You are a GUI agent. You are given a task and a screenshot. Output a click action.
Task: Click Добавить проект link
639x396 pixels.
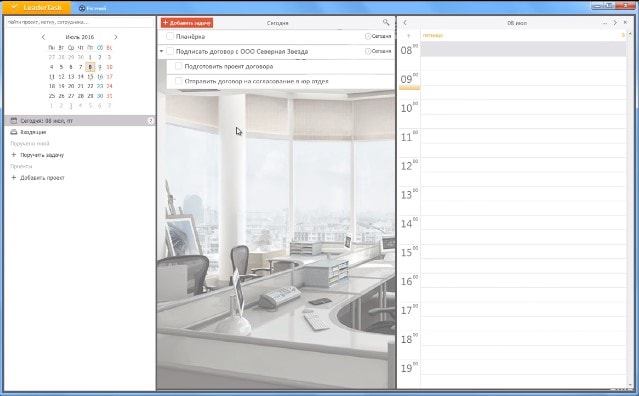pyautogui.click(x=42, y=178)
